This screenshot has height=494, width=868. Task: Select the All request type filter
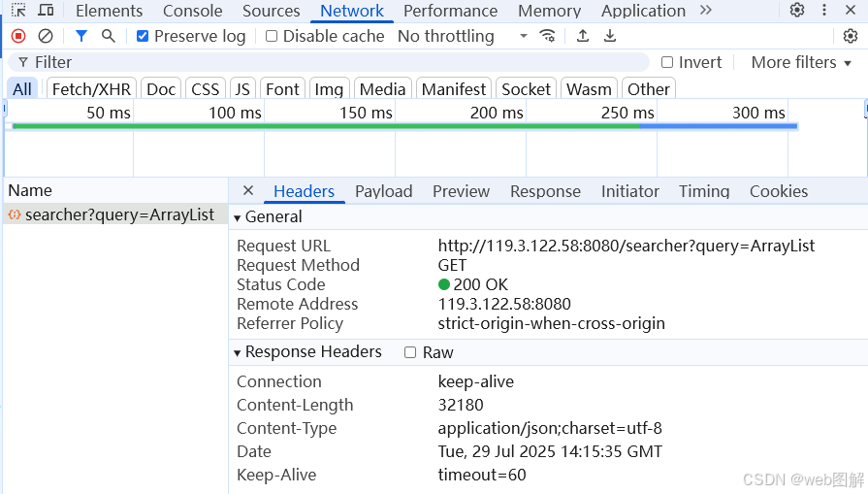point(22,88)
